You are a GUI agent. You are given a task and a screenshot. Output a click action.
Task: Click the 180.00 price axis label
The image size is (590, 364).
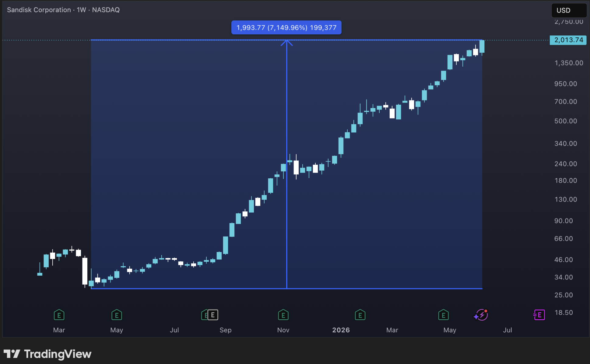[x=566, y=180]
